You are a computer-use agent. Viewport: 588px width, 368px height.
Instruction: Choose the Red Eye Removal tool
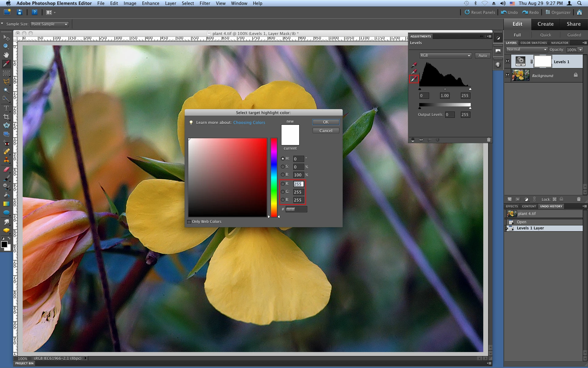pyautogui.click(x=6, y=143)
